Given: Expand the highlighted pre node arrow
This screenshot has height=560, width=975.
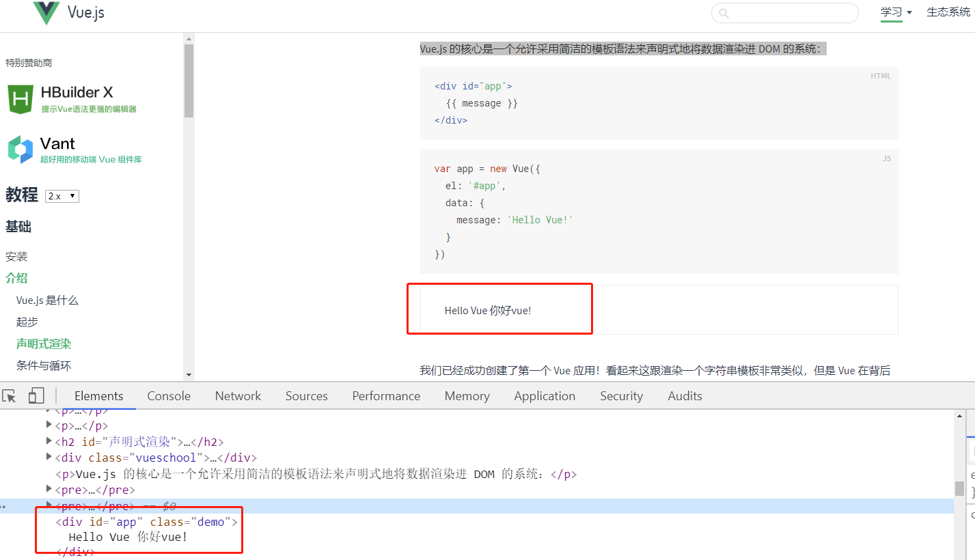Looking at the screenshot, I should (x=49, y=505).
